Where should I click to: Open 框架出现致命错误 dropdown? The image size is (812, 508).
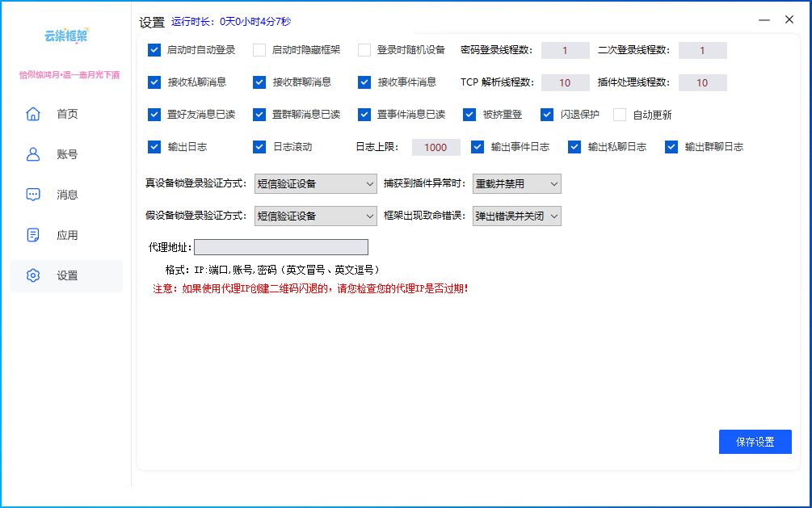516,216
